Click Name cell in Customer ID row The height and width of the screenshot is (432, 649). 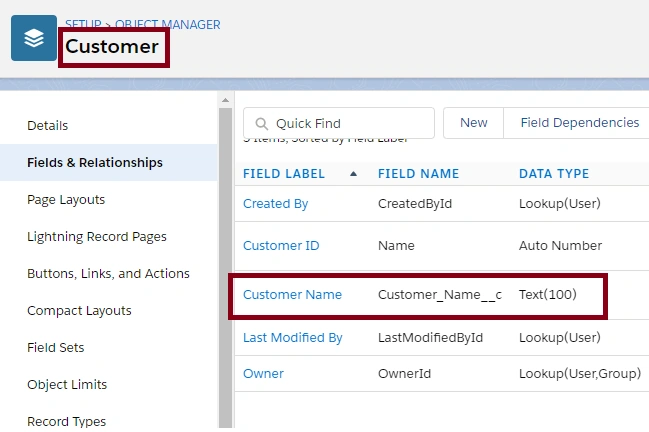[396, 246]
